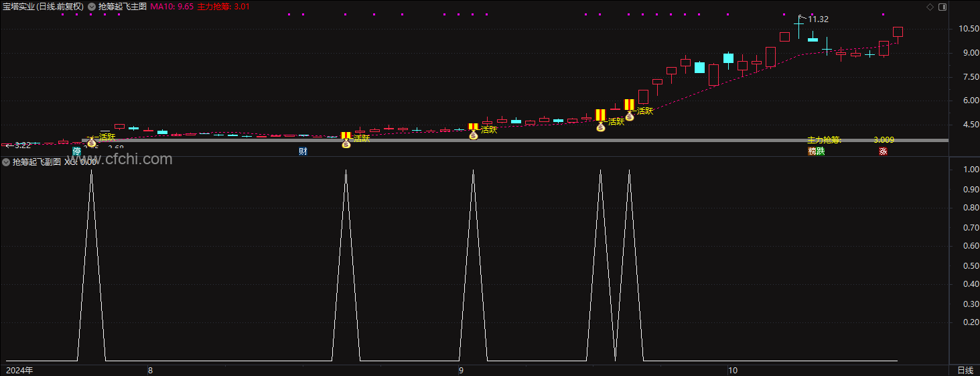Expand the 抢筹起飞主图 indicator dropdown arrow
The height and width of the screenshot is (376, 980).
92,7
